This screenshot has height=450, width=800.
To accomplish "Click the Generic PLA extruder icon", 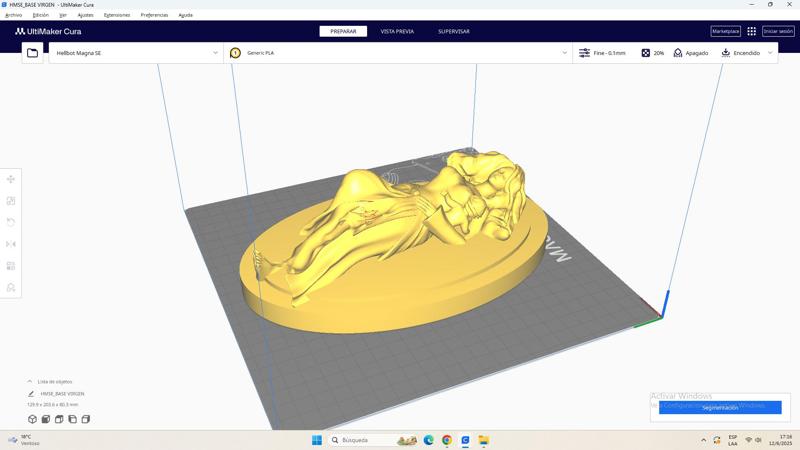I will click(235, 53).
